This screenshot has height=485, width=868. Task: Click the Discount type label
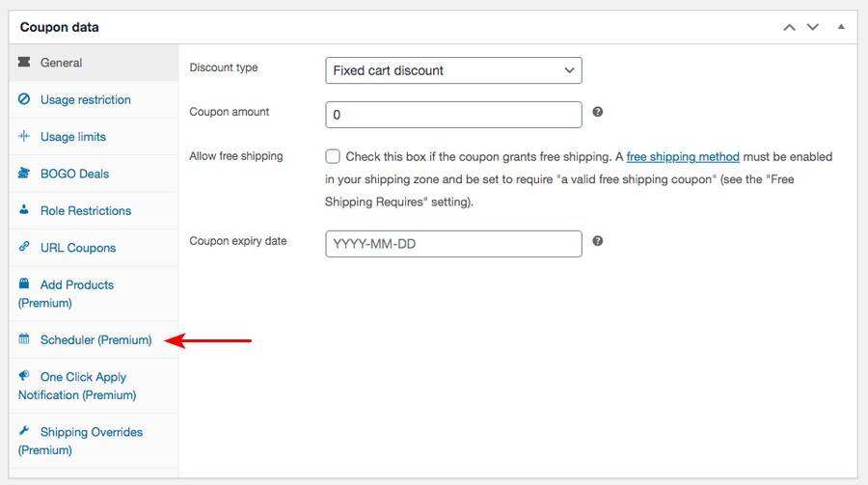click(x=224, y=67)
